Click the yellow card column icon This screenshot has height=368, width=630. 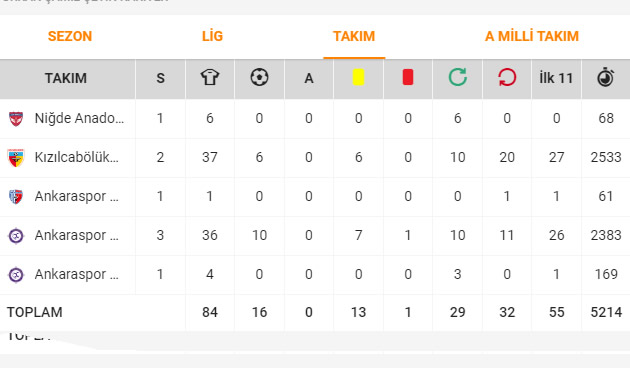coord(358,77)
